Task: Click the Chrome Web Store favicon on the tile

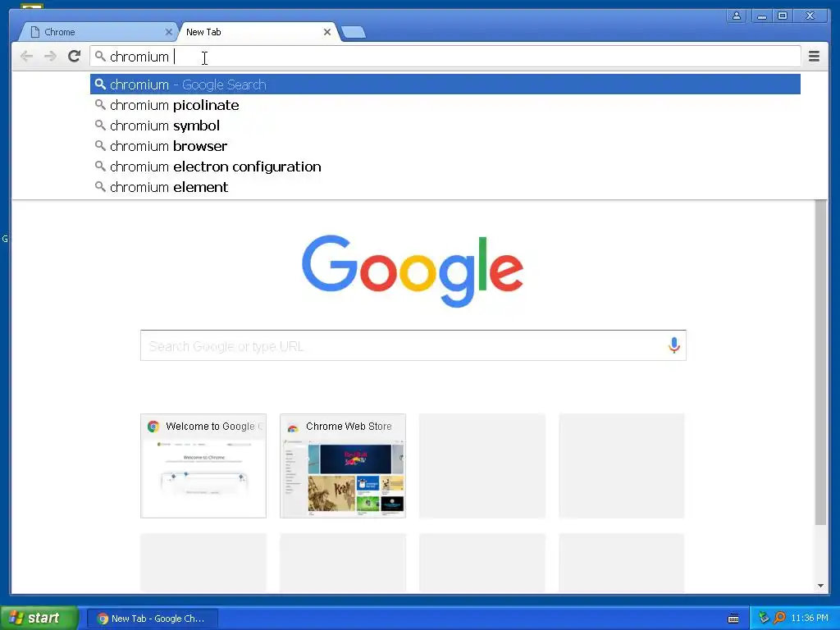Action: 293,427
